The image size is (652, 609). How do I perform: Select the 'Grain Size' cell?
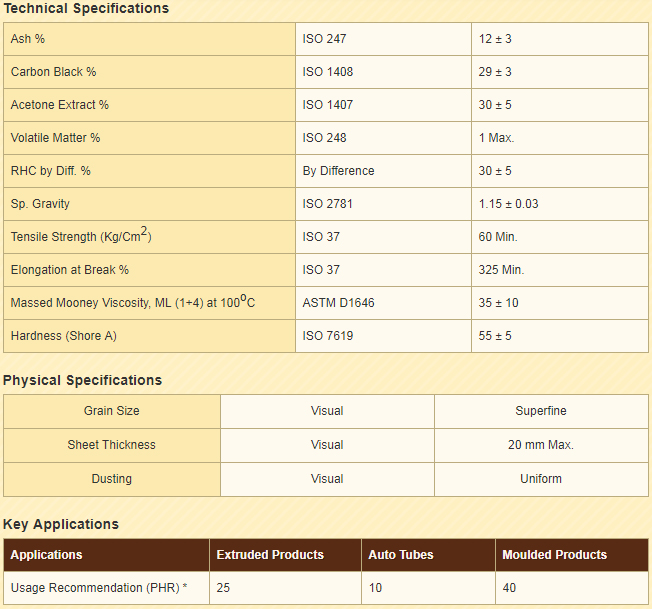tap(112, 411)
